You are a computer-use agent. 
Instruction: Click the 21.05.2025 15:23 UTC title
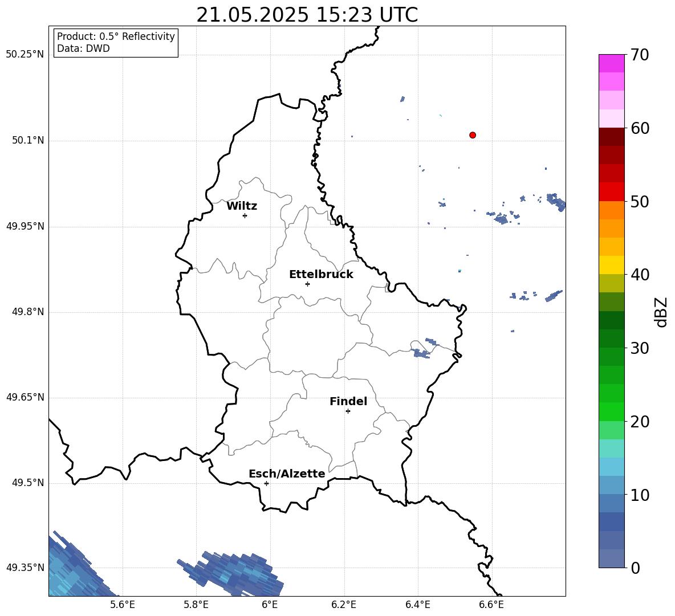click(307, 15)
